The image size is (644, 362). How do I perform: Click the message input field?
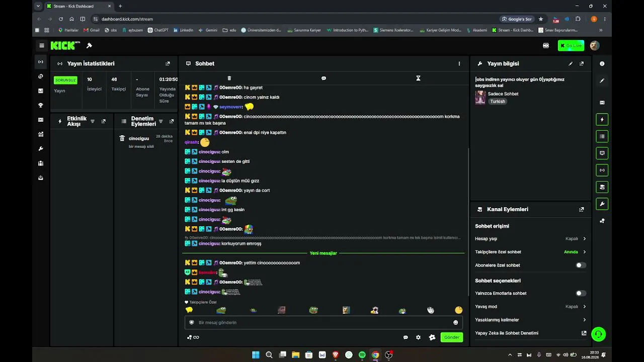point(324,322)
